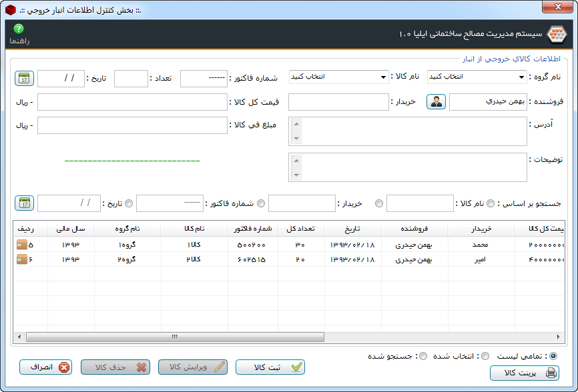The image size is (578, 392).
Task: Click the red cube icon in the title bar
Action: [x=11, y=11]
